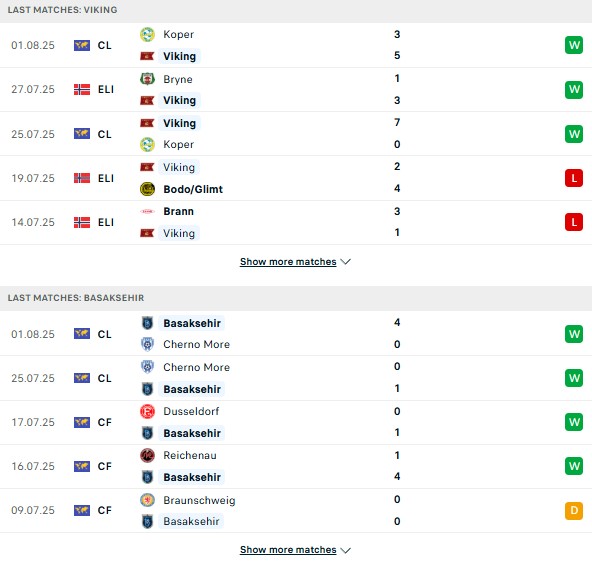Open the Brann team name link
The height and width of the screenshot is (572, 592).
point(178,211)
